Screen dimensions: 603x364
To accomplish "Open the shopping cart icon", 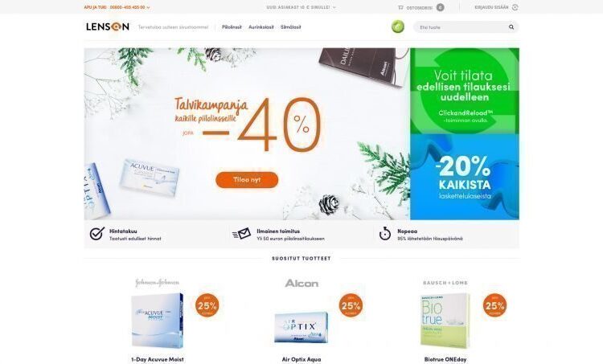I will [x=400, y=7].
